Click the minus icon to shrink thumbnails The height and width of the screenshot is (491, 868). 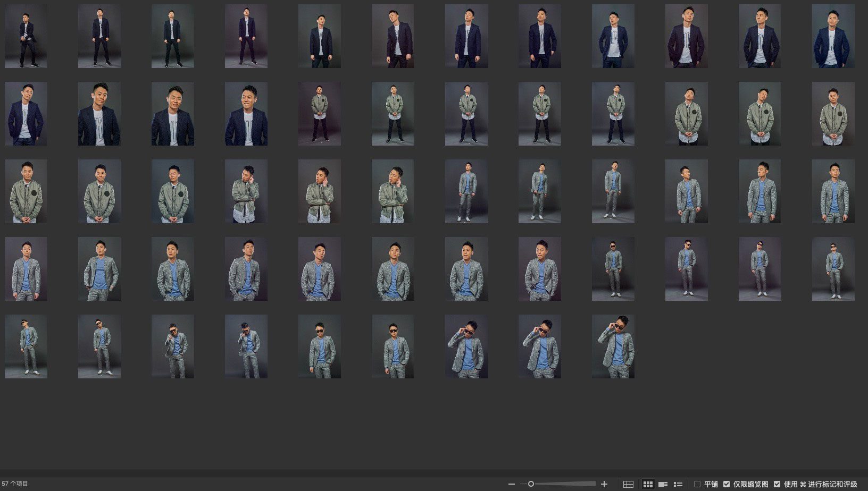[x=511, y=484]
